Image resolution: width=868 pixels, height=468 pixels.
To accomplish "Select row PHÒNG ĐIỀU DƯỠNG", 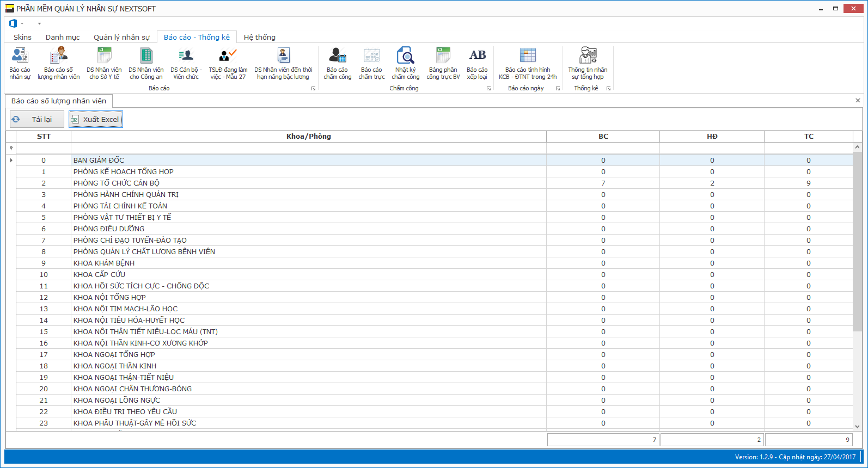I will (435, 229).
